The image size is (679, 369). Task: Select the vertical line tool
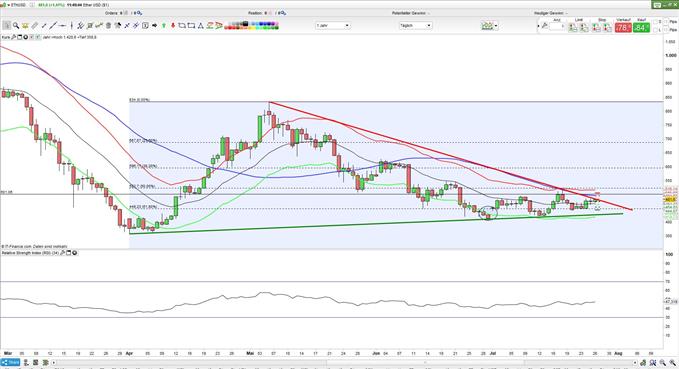71,26
